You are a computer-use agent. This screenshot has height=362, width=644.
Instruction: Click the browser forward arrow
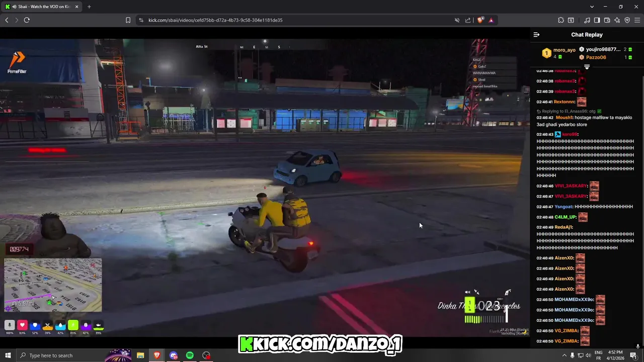pos(16,20)
